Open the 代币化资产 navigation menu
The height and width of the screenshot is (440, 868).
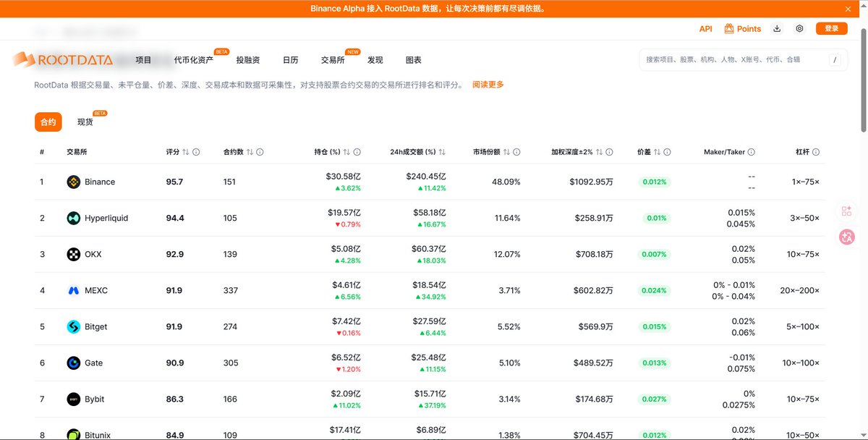click(194, 60)
